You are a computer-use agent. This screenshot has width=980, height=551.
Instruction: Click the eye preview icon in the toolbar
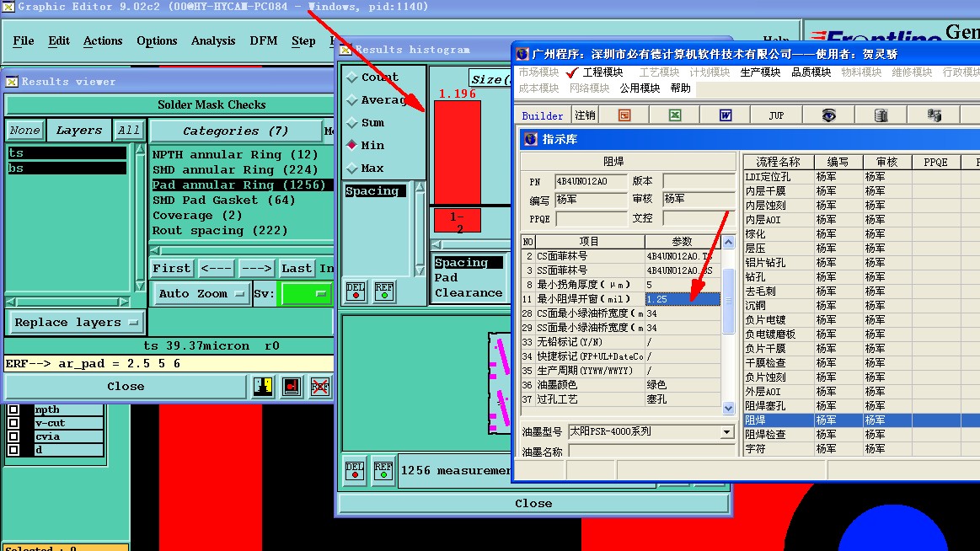tap(829, 115)
